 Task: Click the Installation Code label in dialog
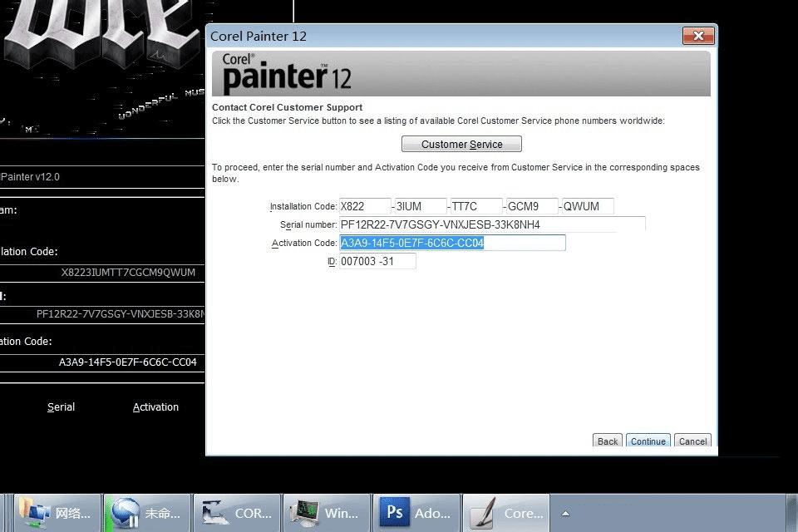303,206
